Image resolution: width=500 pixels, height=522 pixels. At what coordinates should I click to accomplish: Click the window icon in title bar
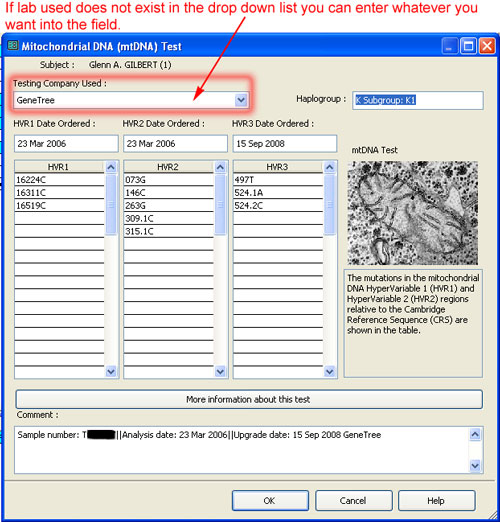(13, 45)
